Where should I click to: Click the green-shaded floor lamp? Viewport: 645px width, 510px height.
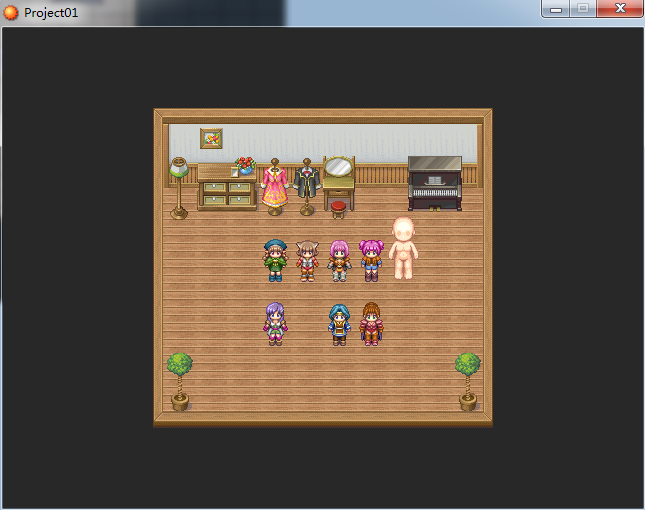pos(179,188)
